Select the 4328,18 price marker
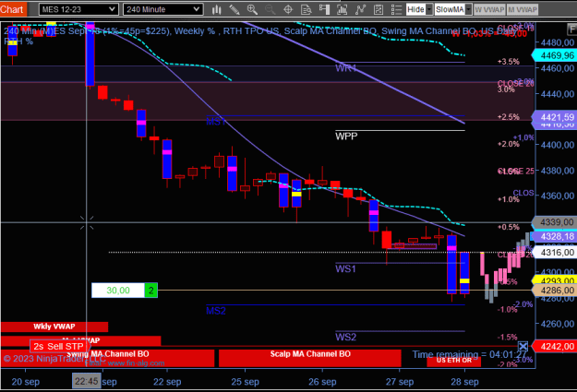Viewport: 577px width, 392px height. point(555,236)
